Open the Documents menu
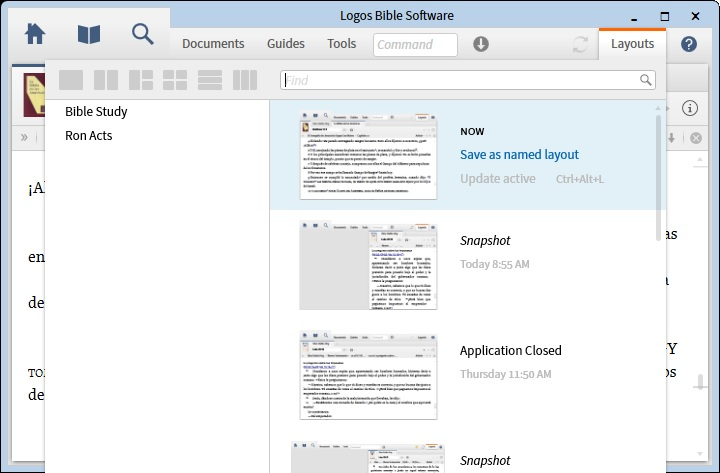720x473 pixels. (213, 44)
